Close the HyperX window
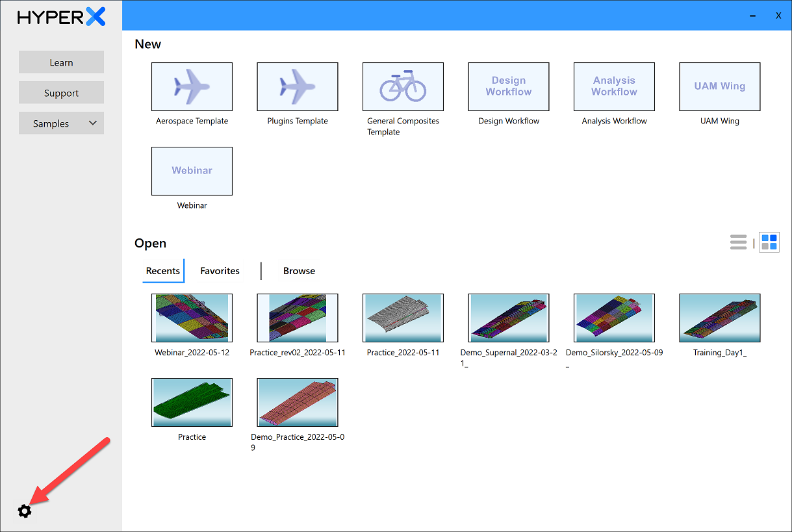 (x=778, y=16)
